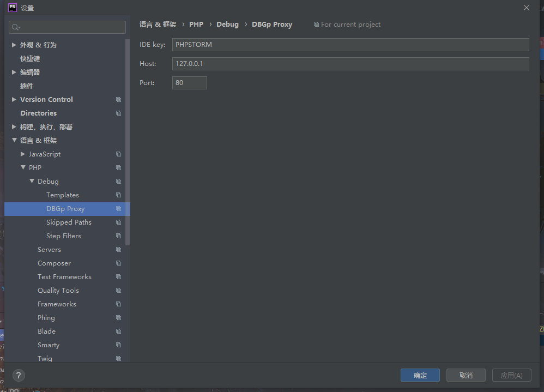The width and height of the screenshot is (544, 392).
Task: Open the Smarty settings page
Action: (x=49, y=345)
